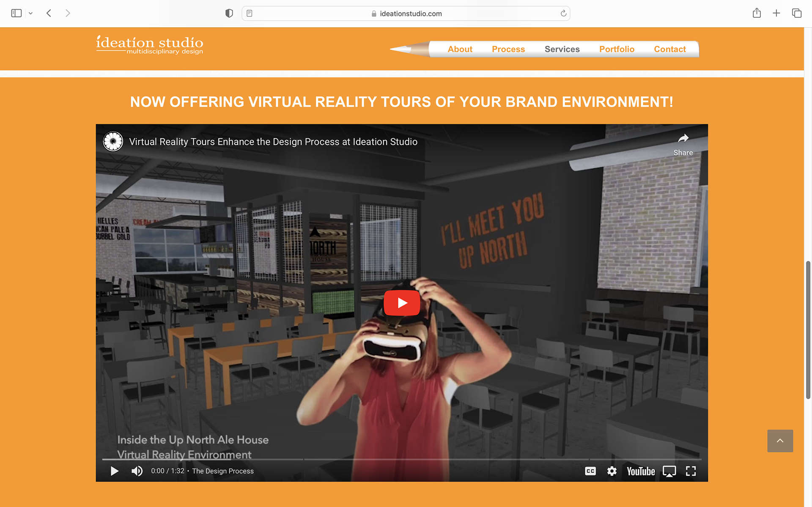
Task: Open the tab group dropdown chevron
Action: pyautogui.click(x=30, y=14)
